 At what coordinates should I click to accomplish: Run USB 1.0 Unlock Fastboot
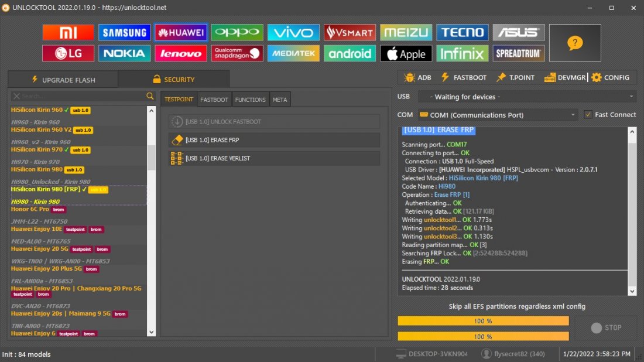click(274, 122)
